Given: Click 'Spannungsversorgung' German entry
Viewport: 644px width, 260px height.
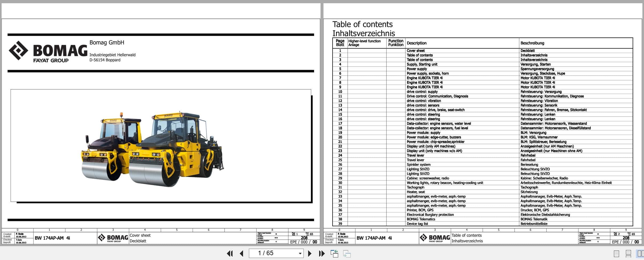Looking at the screenshot, I should point(537,69).
